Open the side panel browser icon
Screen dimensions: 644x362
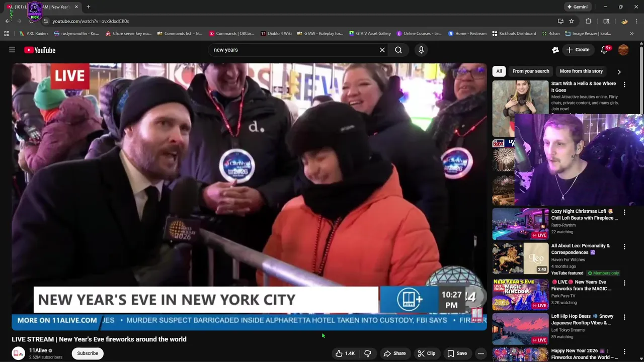[606, 21]
